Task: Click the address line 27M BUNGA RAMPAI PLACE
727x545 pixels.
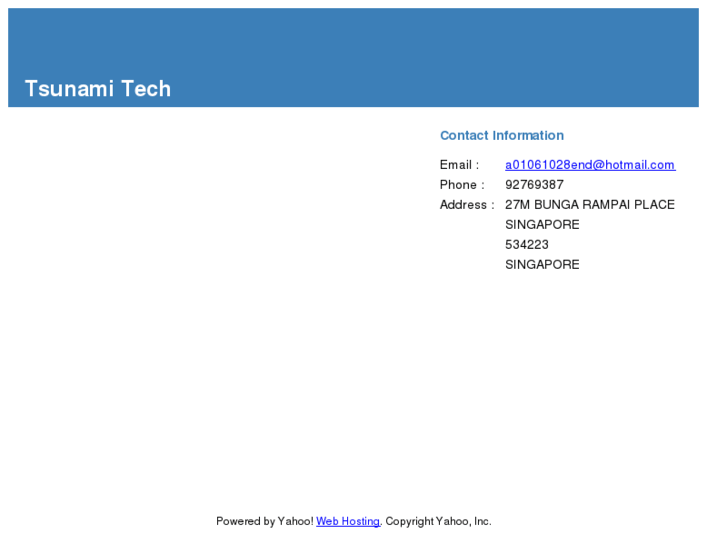Action: coord(590,205)
